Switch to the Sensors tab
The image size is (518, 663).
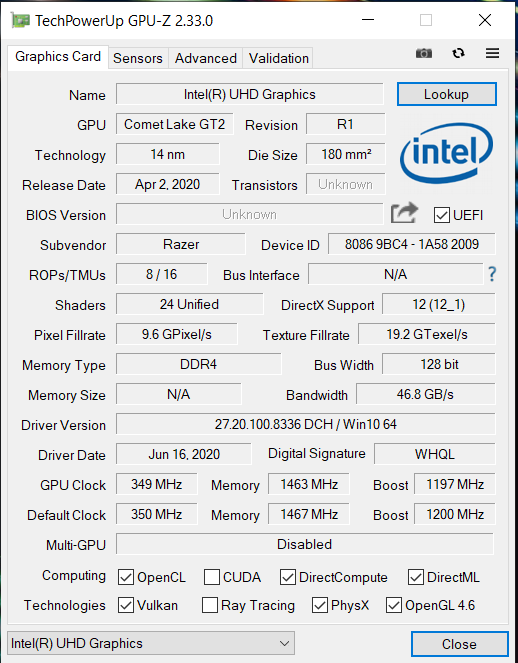pos(138,58)
